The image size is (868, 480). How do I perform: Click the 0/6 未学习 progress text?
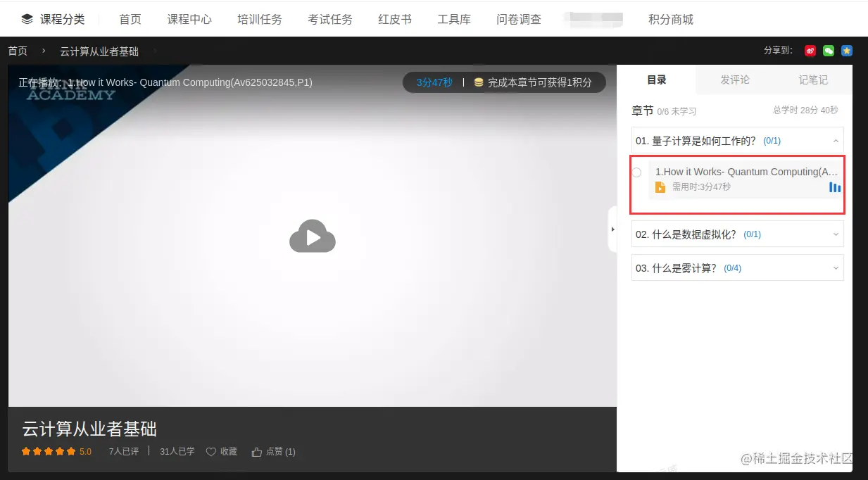coord(677,112)
